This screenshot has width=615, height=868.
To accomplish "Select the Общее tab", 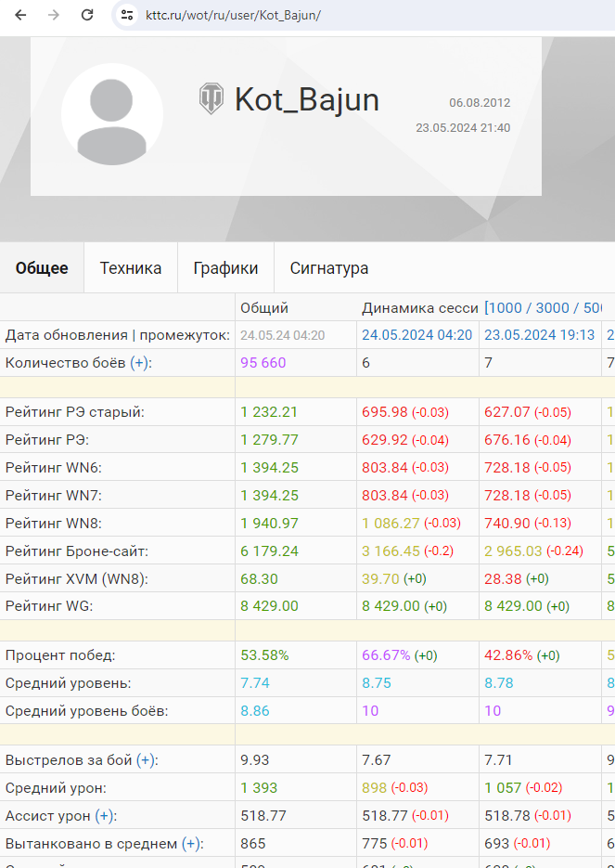I will (x=42, y=268).
